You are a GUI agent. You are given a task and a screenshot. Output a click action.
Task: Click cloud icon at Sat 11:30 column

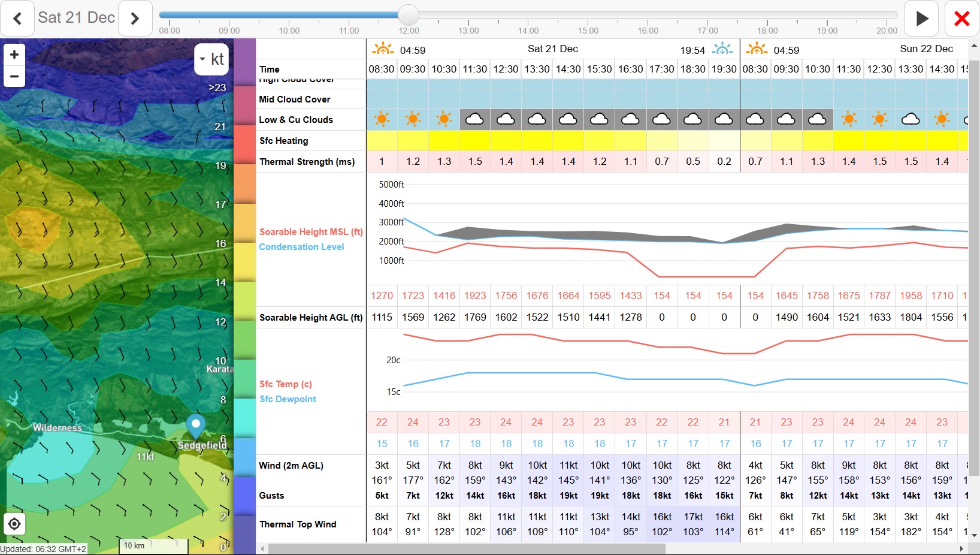coord(475,119)
